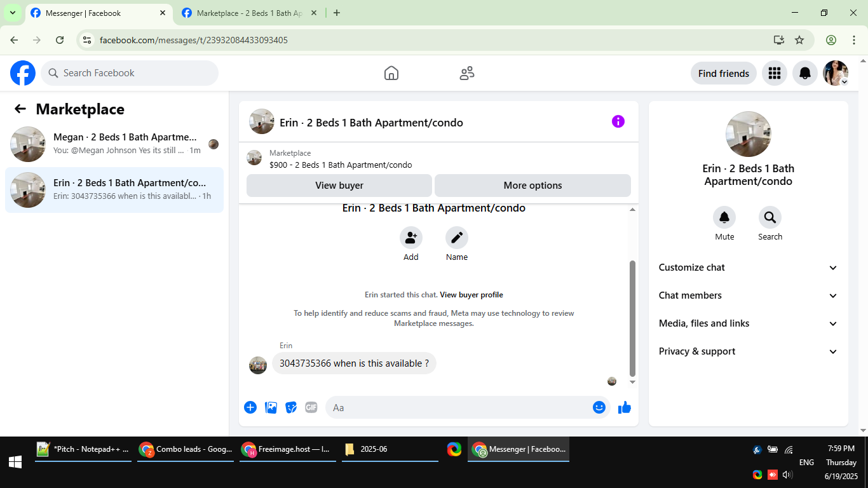Click chat scroll down arrow
This screenshot has width=868, height=488.
[632, 383]
